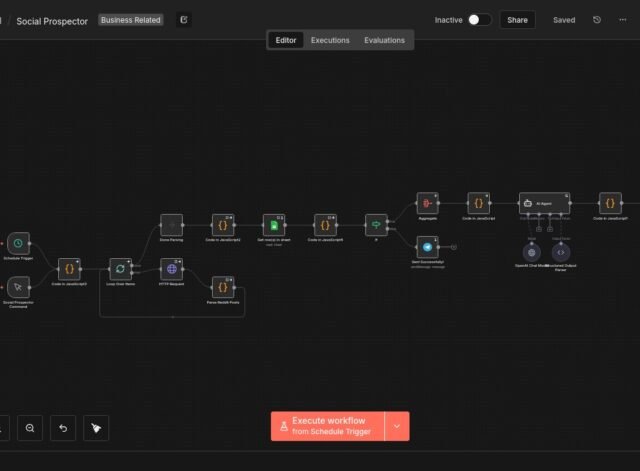Click the Share button
This screenshot has height=471, width=640.
click(x=518, y=20)
